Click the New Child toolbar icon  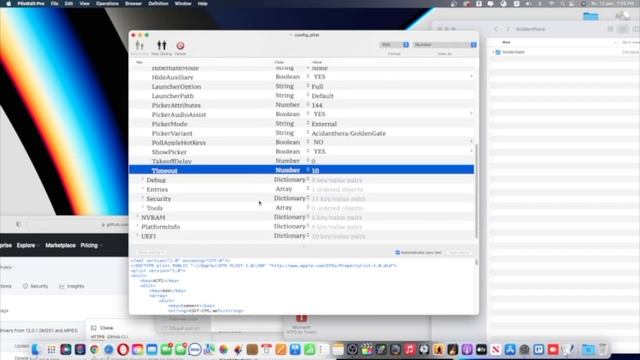(140, 45)
